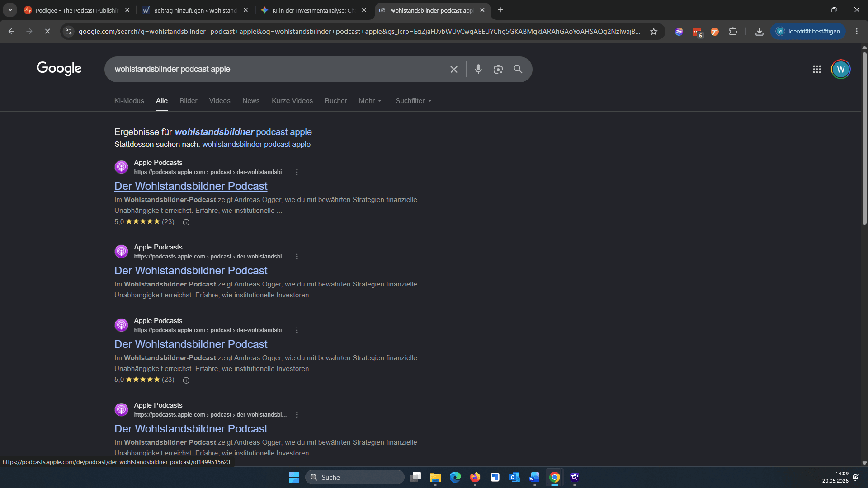Open the tab search dropdown arrow
This screenshot has height=488, width=868.
pyautogui.click(x=10, y=10)
